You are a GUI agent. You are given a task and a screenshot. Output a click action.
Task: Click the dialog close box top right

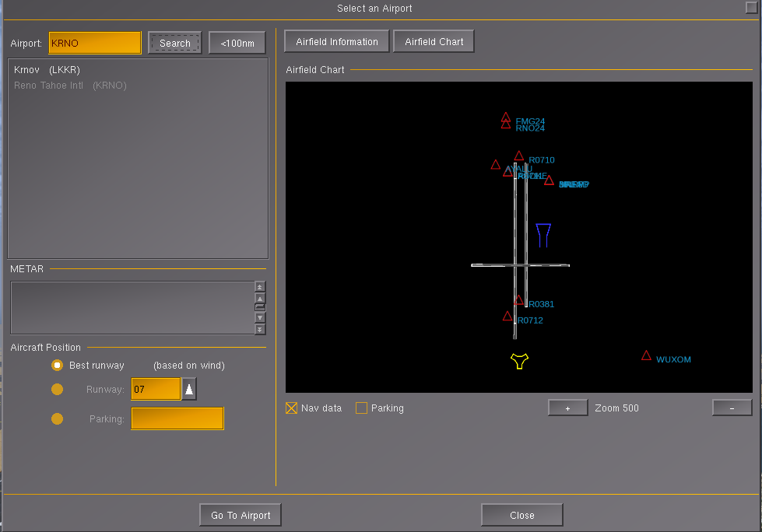[751, 7]
